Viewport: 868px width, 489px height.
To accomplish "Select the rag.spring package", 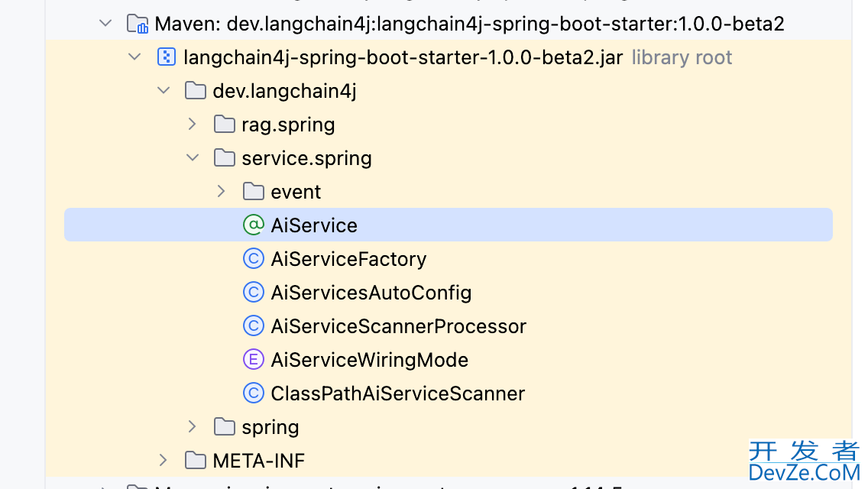I will coord(288,125).
